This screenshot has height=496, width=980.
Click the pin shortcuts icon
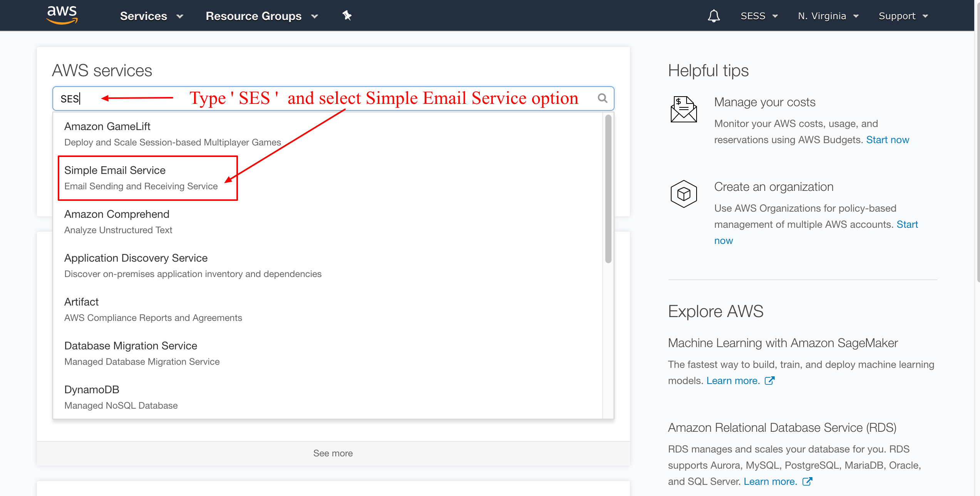point(347,15)
